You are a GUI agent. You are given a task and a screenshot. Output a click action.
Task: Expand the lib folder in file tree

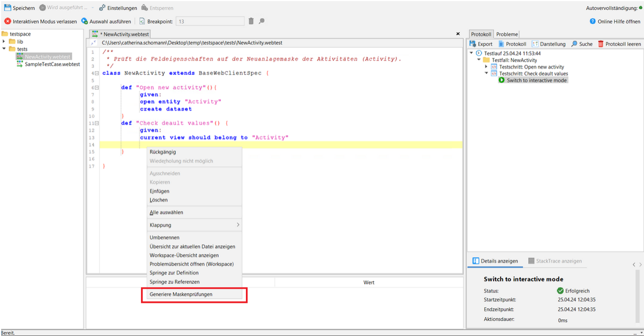[4, 41]
